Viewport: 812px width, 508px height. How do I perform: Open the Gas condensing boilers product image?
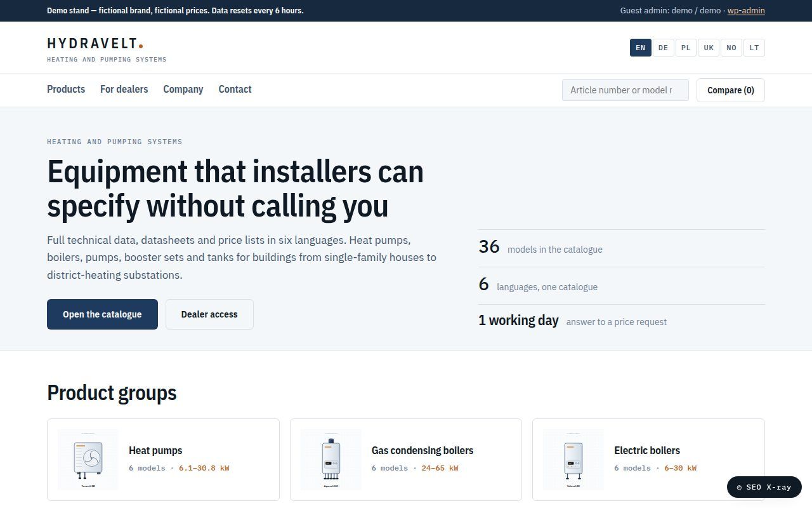pos(331,460)
